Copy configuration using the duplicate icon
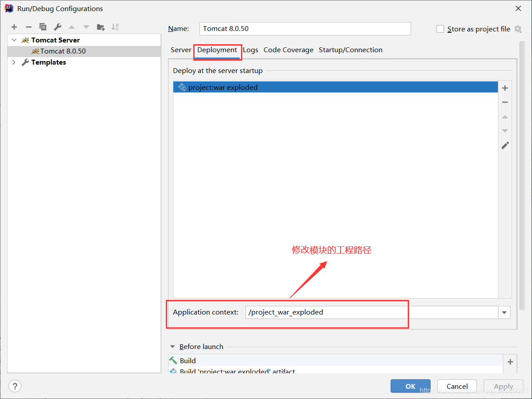Screen dimensions: 532x399 click(43, 27)
